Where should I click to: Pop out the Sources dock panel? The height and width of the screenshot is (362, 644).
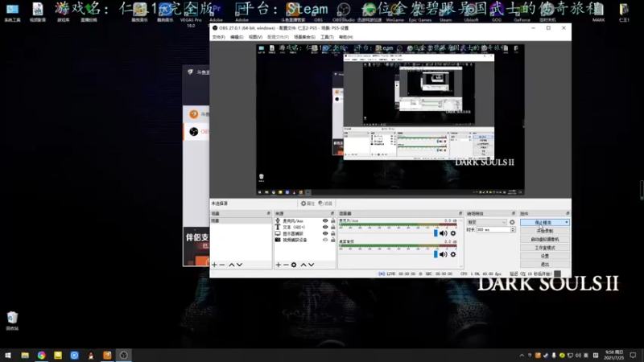coord(332,213)
